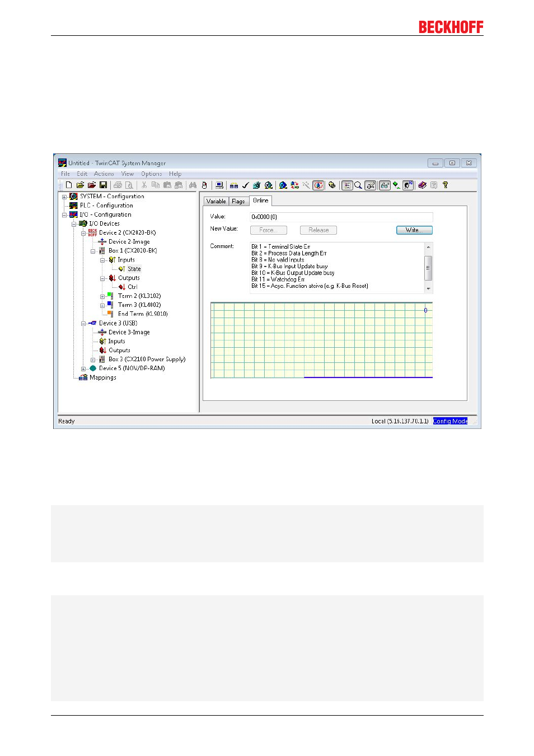Click the Copy toolbar icon
534x756 pixels.
[x=155, y=185]
